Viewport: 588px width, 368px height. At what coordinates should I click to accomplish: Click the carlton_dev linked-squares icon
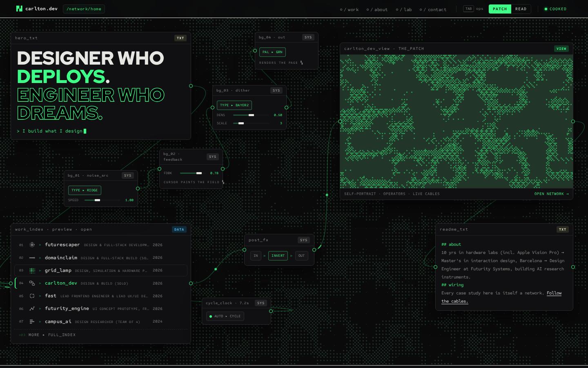pos(32,283)
